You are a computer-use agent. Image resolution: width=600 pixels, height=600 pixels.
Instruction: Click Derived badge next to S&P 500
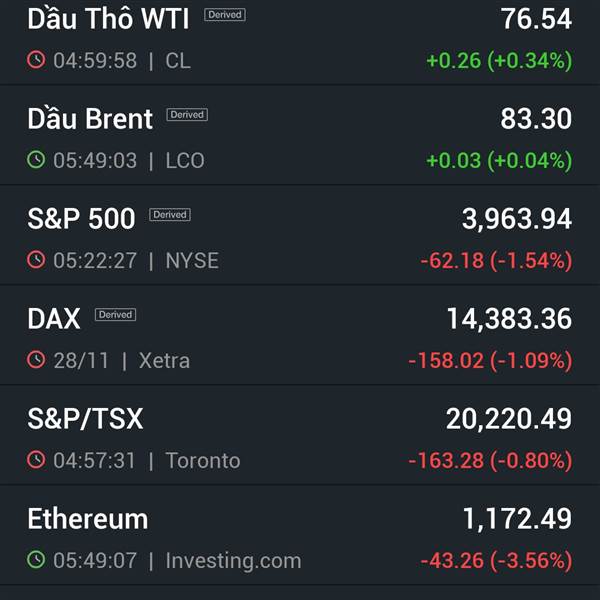(x=170, y=215)
